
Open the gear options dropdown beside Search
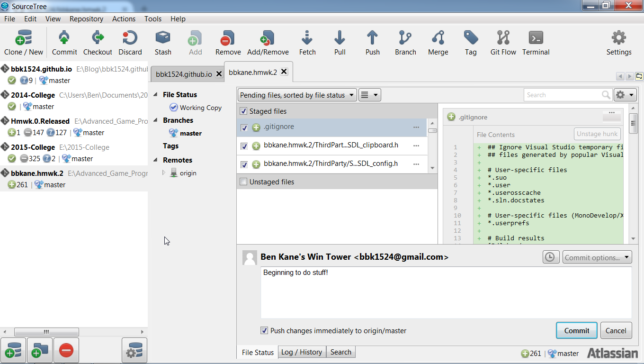point(625,95)
